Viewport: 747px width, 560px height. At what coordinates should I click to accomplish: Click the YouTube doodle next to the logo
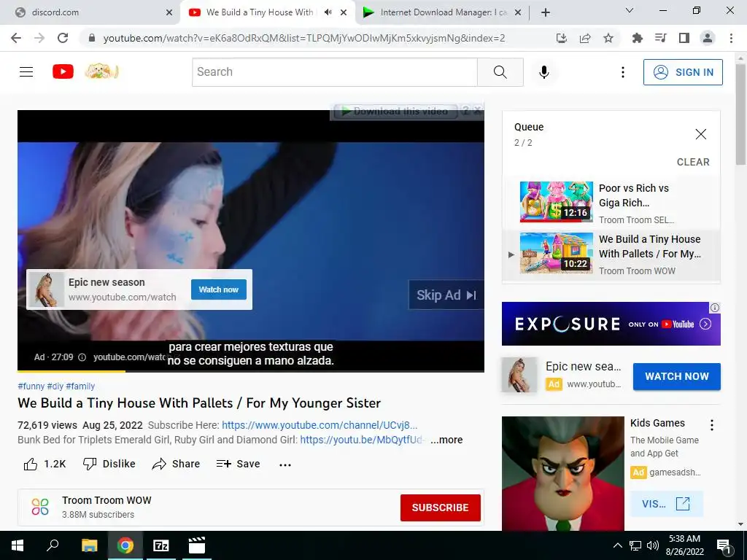(x=101, y=72)
